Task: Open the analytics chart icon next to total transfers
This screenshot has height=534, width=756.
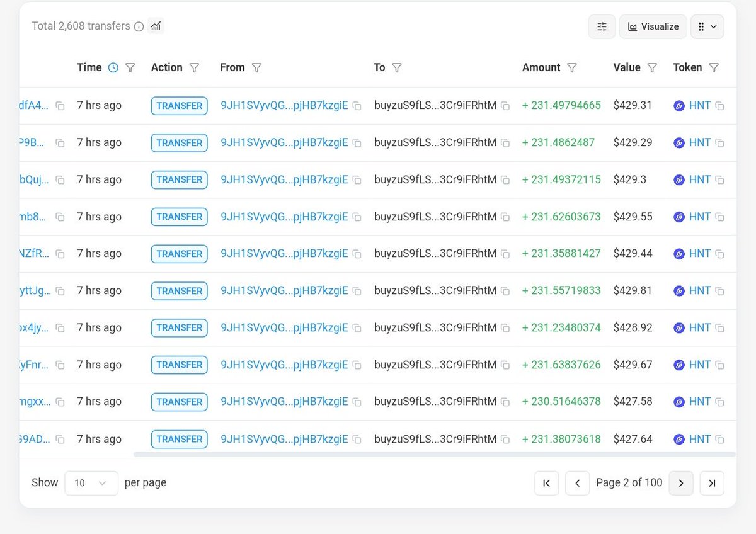Action: click(156, 26)
